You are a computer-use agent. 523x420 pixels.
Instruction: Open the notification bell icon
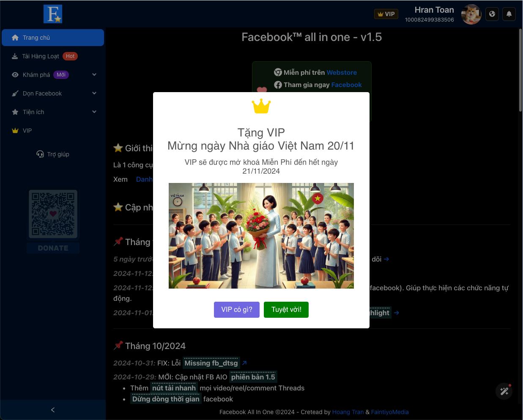click(x=509, y=14)
